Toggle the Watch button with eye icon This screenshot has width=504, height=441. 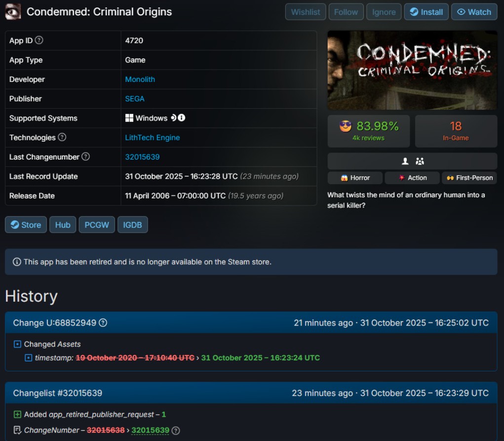tap(473, 12)
